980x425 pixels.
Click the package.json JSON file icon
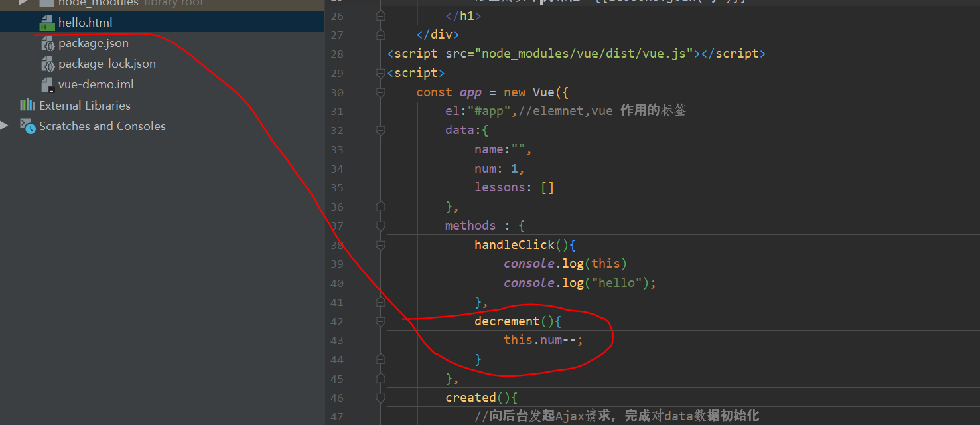click(x=48, y=42)
